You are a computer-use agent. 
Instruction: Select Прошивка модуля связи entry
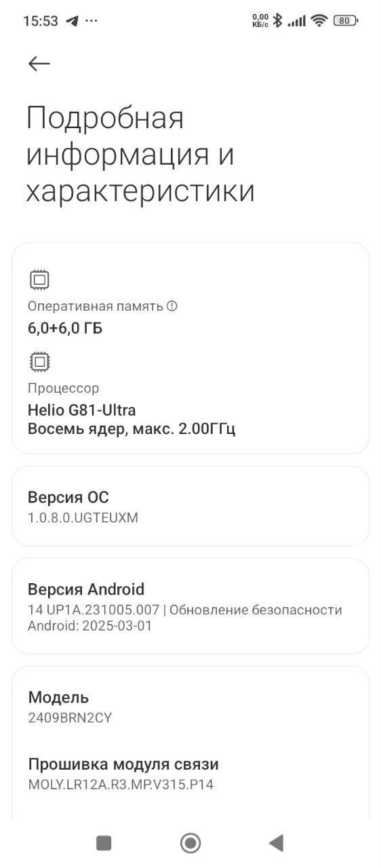coord(190,774)
